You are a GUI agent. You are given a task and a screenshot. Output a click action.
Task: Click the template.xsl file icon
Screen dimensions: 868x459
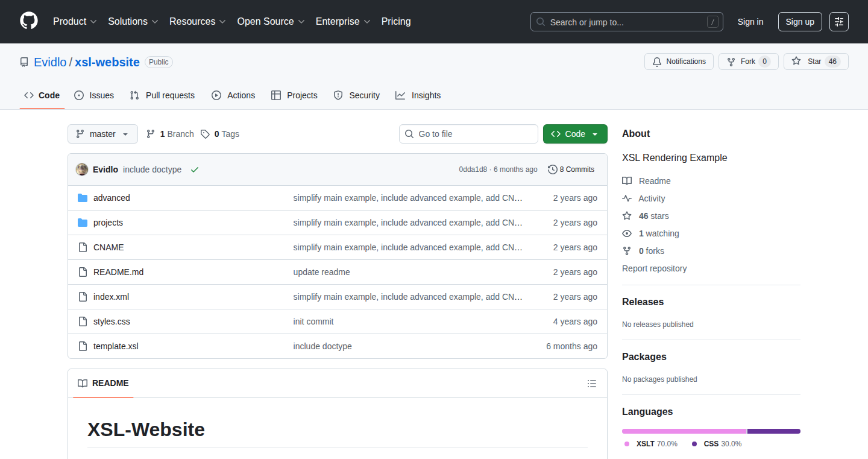(x=83, y=346)
